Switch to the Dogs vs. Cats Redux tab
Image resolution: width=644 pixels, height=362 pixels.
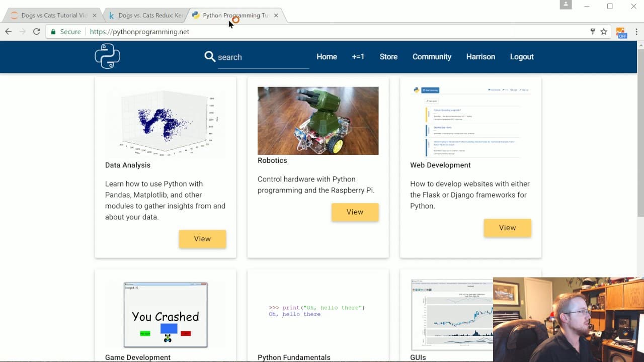[x=146, y=16]
